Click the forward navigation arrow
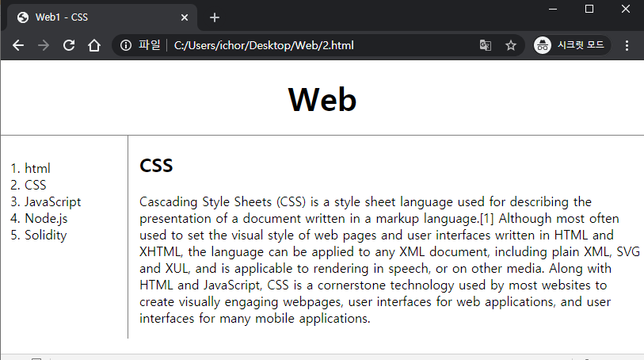Screen dimensions: 644x360 pyautogui.click(x=43, y=45)
